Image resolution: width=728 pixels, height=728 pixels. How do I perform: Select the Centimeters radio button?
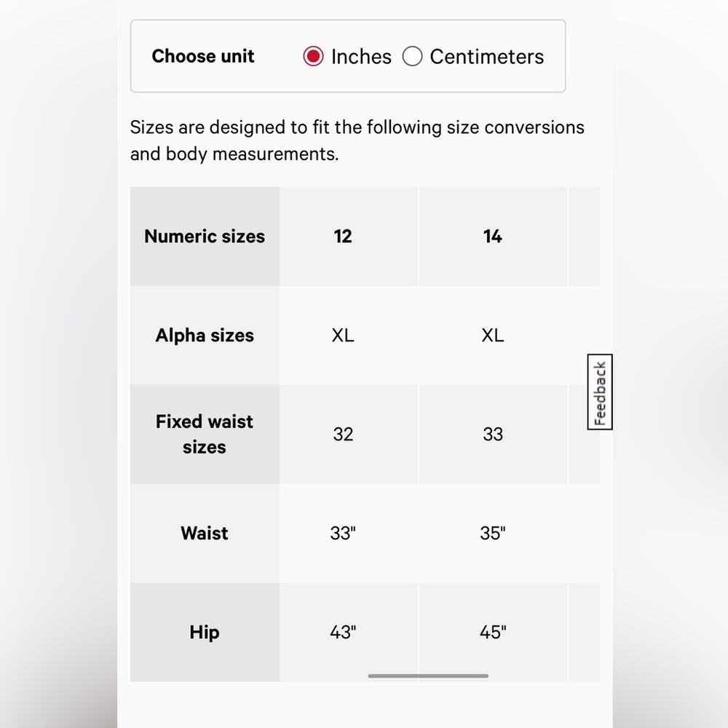point(412,56)
